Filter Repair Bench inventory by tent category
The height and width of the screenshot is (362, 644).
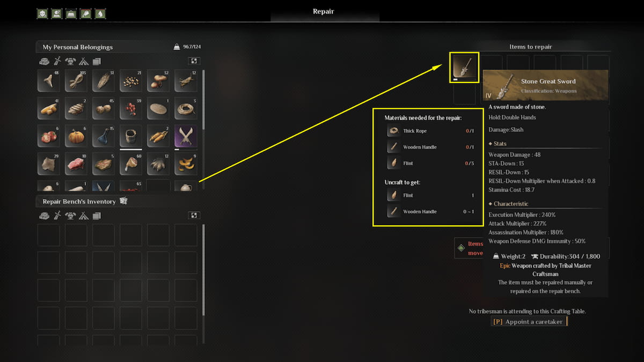83,216
